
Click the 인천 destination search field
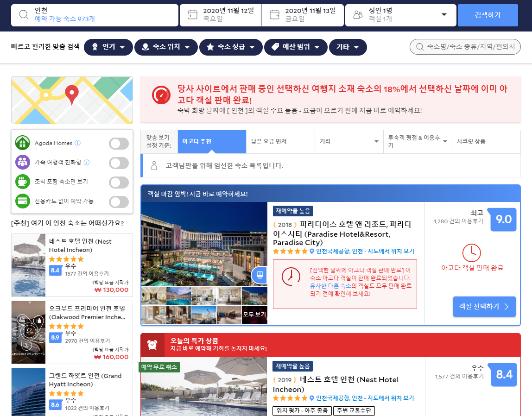(x=95, y=15)
